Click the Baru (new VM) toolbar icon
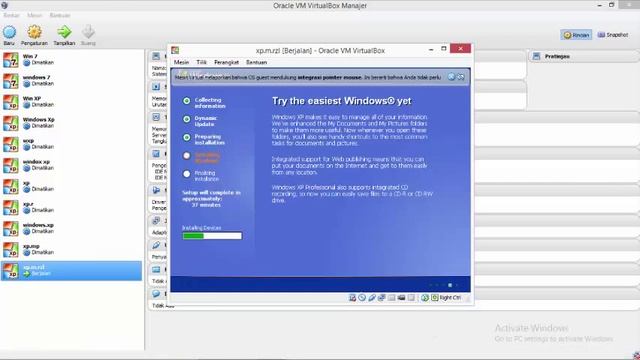The width and height of the screenshot is (640, 360). (9, 32)
